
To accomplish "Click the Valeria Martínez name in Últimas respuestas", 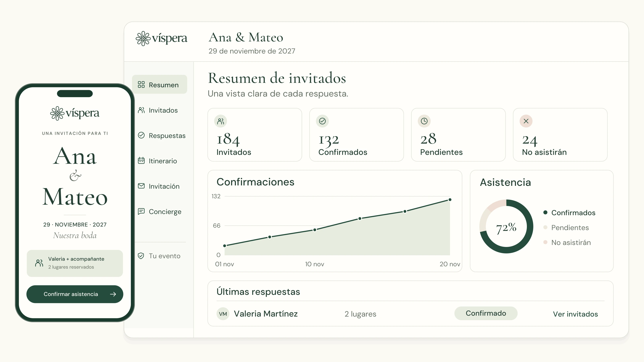I will pyautogui.click(x=266, y=314).
